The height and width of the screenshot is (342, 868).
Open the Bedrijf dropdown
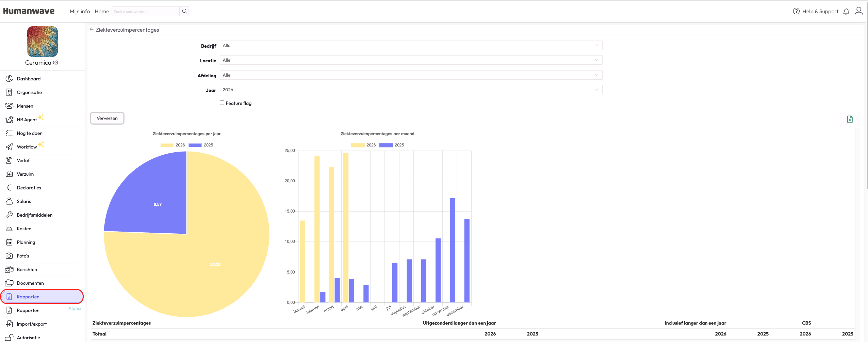[x=411, y=45]
